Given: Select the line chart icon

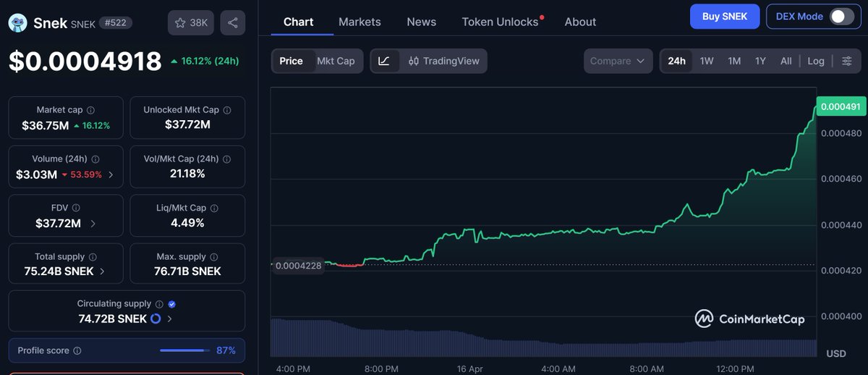Looking at the screenshot, I should tap(384, 61).
